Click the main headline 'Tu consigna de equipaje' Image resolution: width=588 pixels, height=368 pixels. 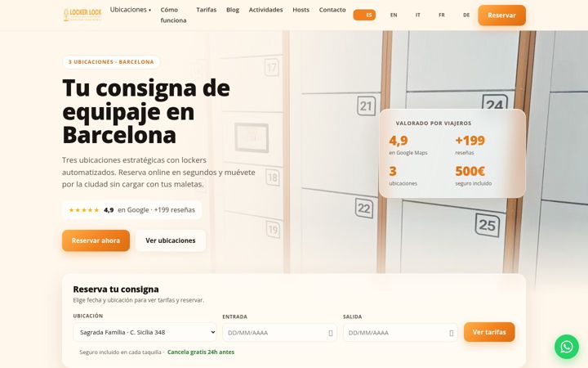(x=146, y=111)
